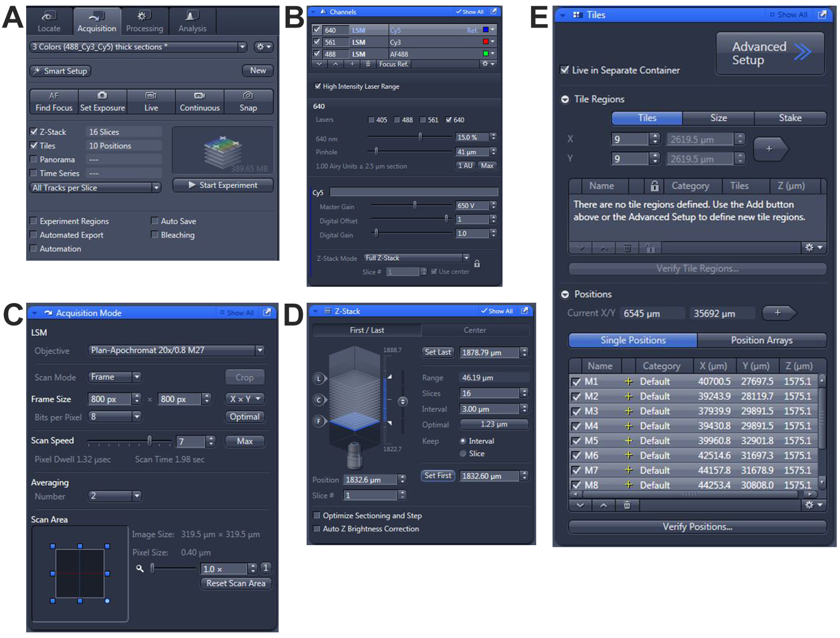Click the Start Experiment button
Viewport: 840px width, 638px height.
point(223,185)
